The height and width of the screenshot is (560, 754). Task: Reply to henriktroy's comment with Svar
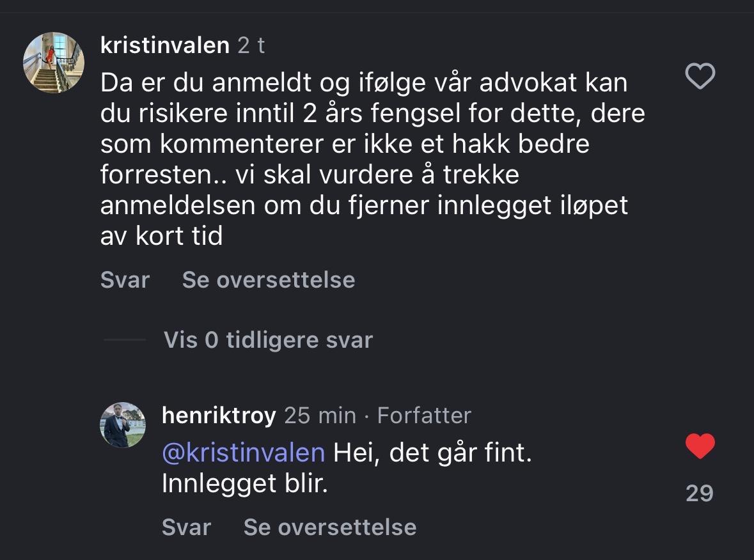coord(186,527)
